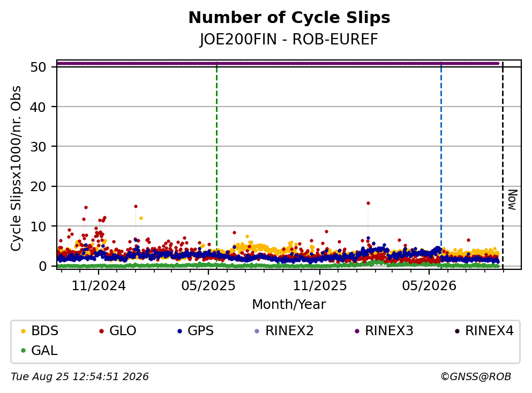Click the BDS yellow legend marker

tap(23, 331)
